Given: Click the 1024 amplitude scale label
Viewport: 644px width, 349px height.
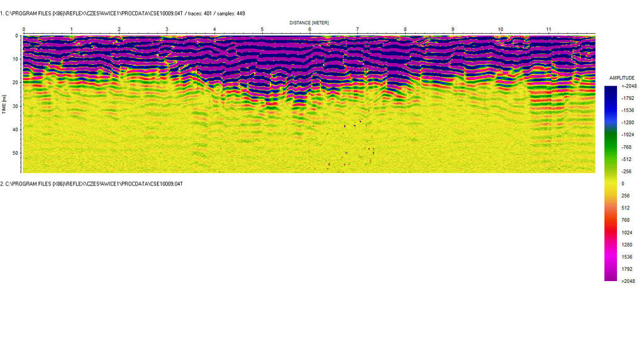Looking at the screenshot, I should (x=626, y=232).
